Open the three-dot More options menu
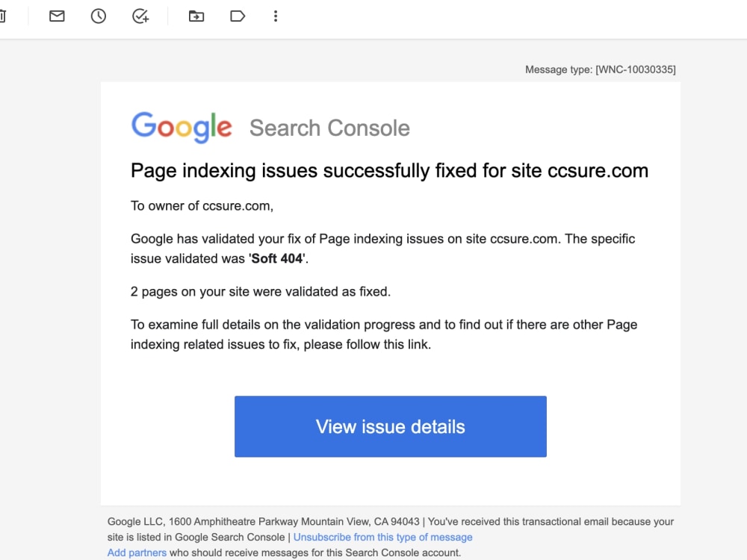 (276, 16)
